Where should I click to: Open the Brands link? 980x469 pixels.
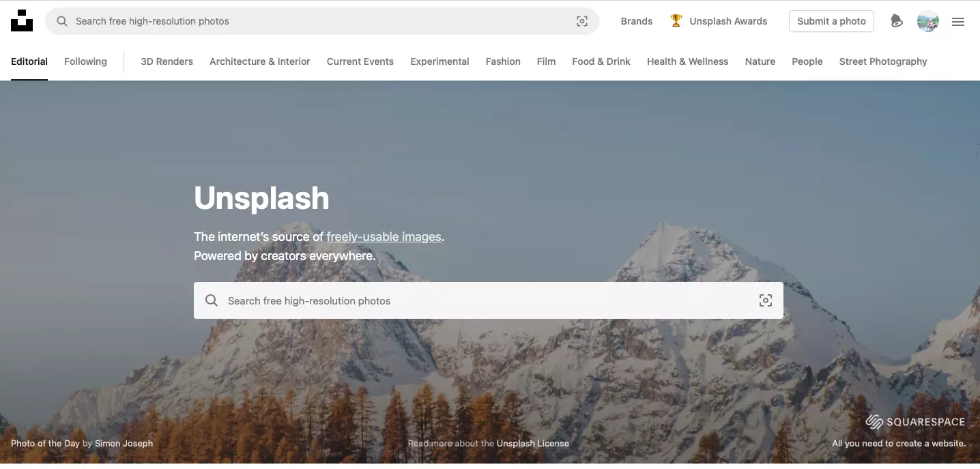click(637, 21)
